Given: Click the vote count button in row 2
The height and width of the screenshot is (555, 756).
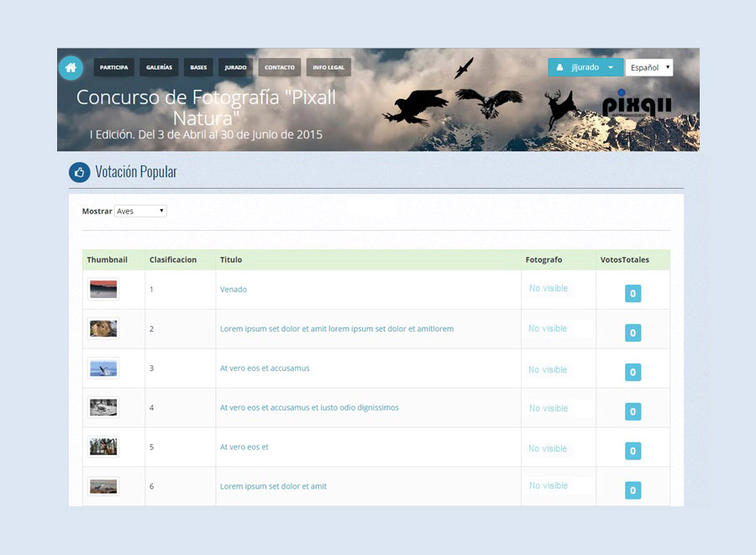Looking at the screenshot, I should pos(633,332).
